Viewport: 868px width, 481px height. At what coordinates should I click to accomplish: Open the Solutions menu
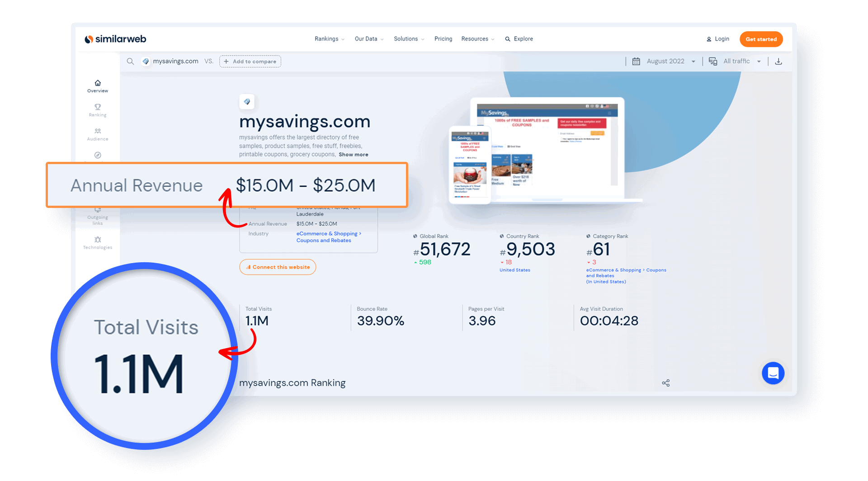(409, 39)
